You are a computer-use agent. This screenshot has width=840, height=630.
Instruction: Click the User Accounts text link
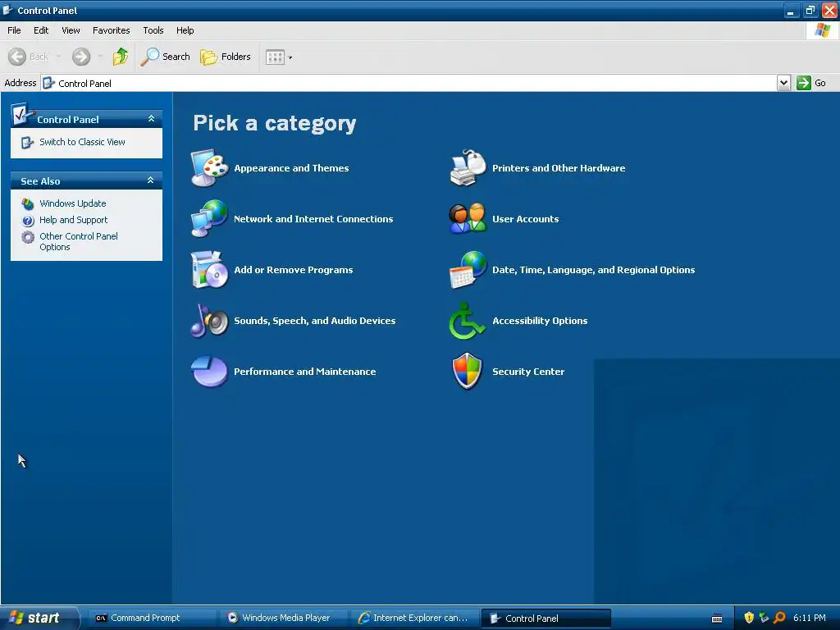click(x=526, y=219)
